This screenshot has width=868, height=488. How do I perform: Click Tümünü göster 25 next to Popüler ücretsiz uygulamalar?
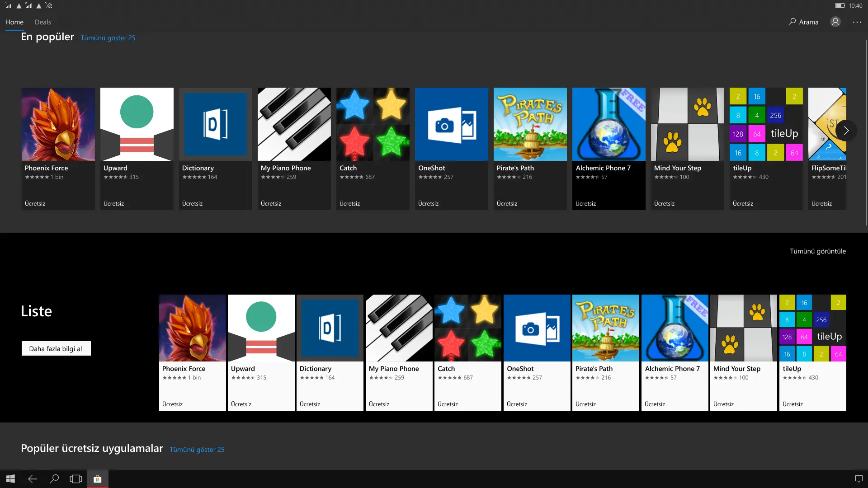197,450
